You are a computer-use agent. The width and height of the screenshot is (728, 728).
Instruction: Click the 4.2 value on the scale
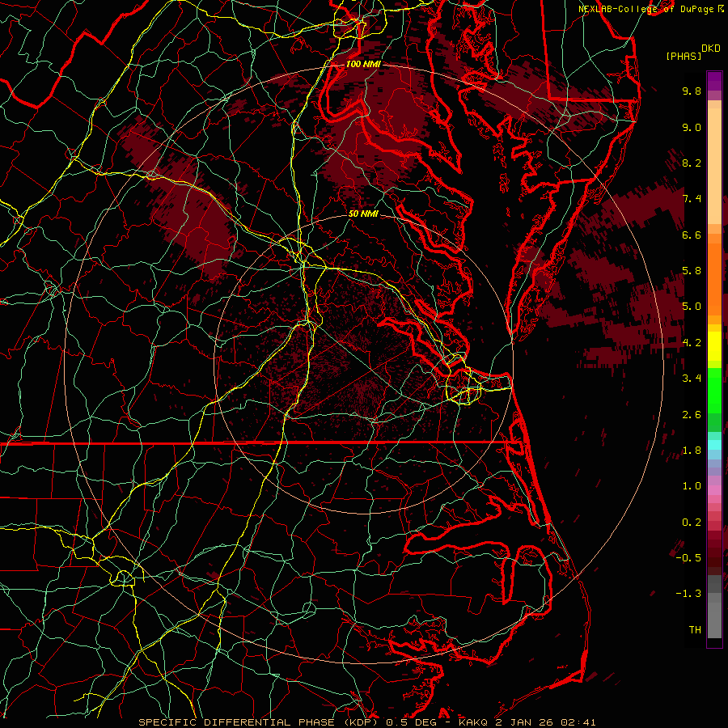692,343
